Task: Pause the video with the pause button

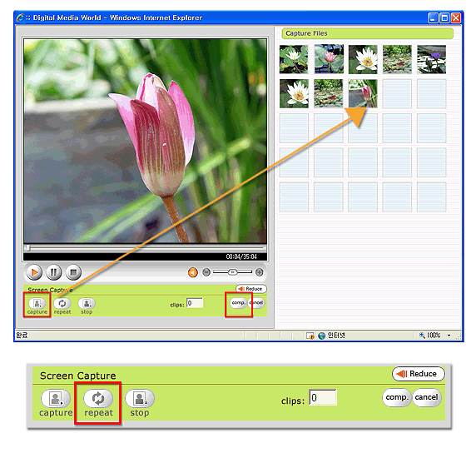Action: coord(54,272)
